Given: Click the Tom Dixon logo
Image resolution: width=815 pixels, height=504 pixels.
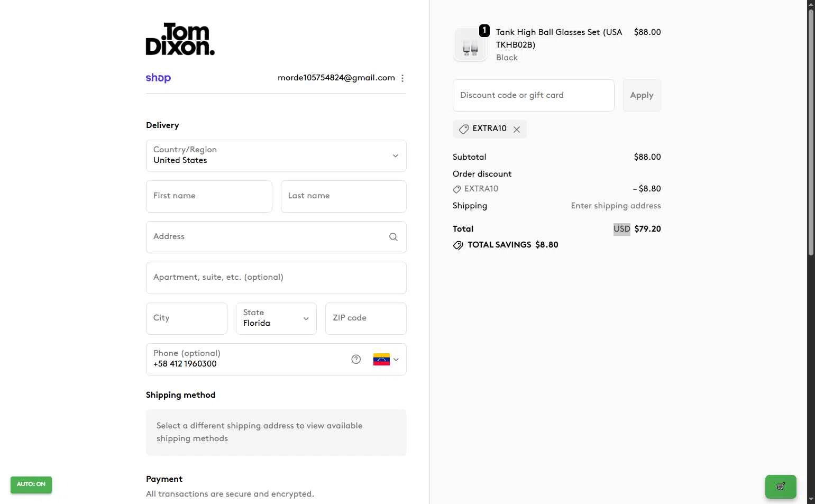Looking at the screenshot, I should tap(180, 39).
